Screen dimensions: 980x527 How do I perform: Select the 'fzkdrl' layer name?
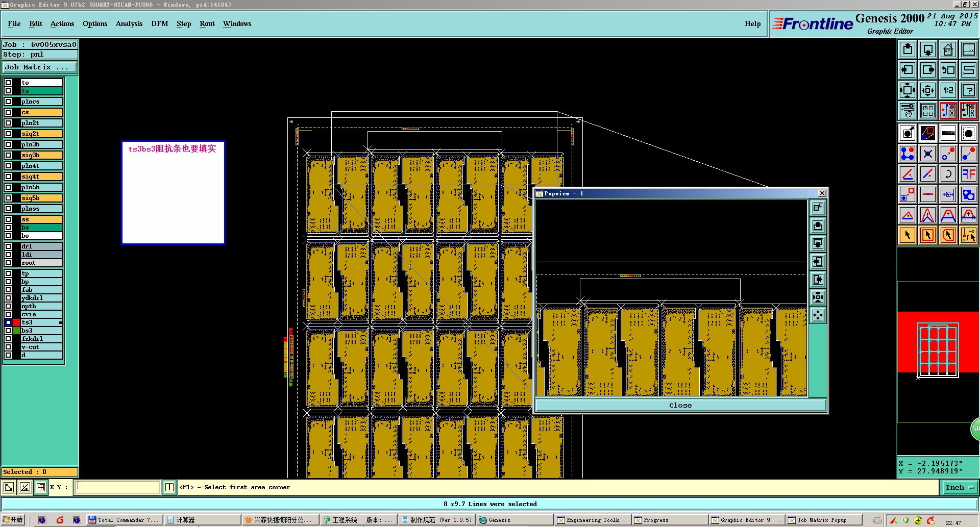coord(42,339)
